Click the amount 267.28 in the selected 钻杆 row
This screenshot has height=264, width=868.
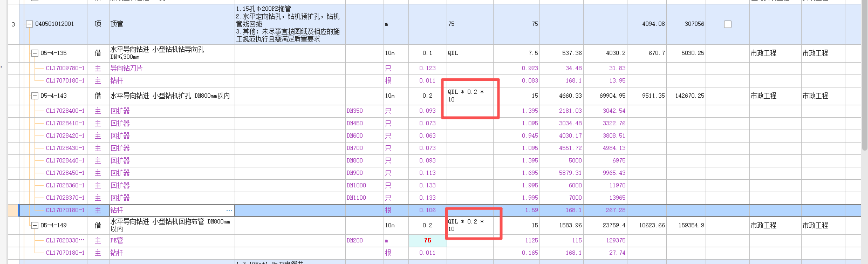pyautogui.click(x=616, y=211)
